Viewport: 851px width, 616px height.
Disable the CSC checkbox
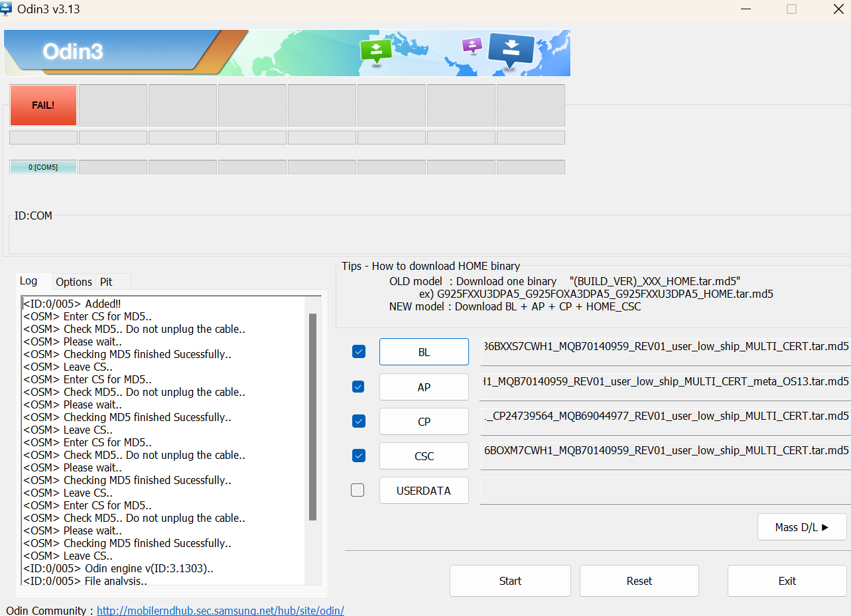point(359,456)
